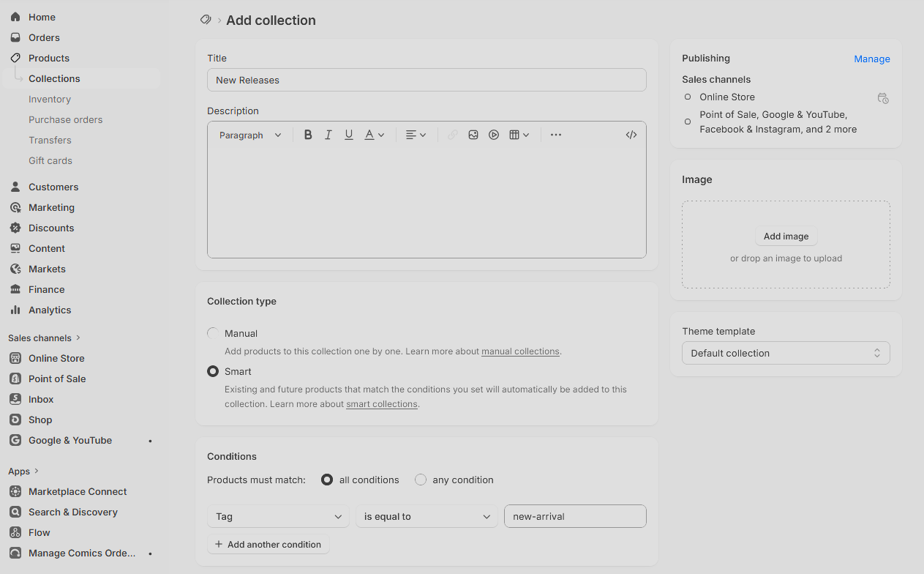Open Tag condition field dropdown
Image resolution: width=924 pixels, height=574 pixels.
(278, 516)
